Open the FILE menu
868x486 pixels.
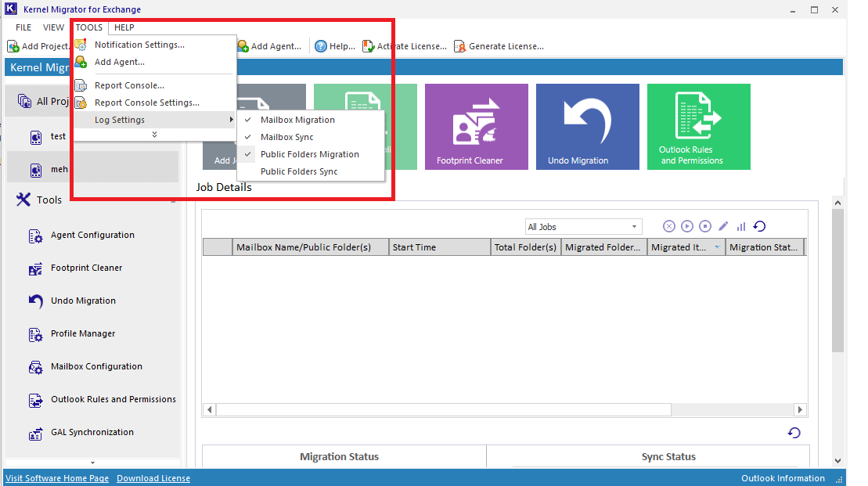tap(23, 27)
